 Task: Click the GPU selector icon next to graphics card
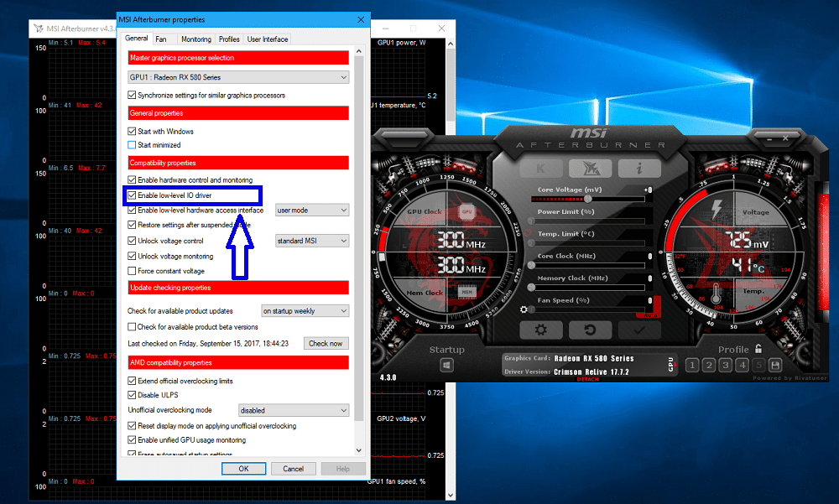click(671, 364)
